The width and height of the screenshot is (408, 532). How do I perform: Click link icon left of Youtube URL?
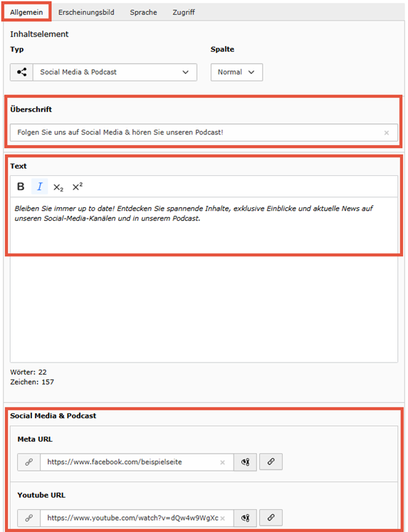pyautogui.click(x=28, y=518)
